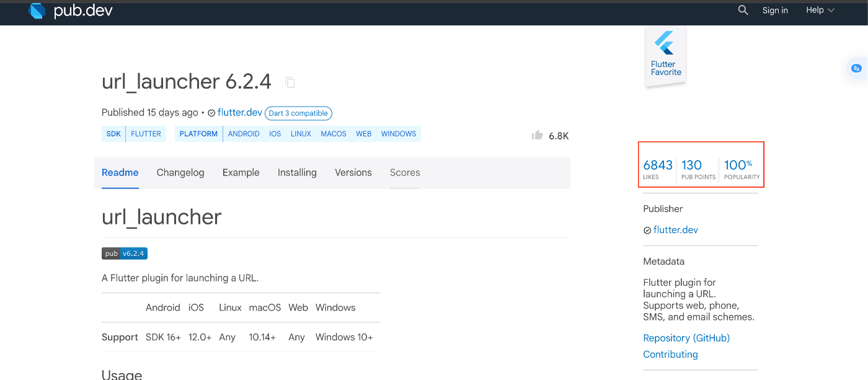Click the PLATFORM tag

[198, 134]
